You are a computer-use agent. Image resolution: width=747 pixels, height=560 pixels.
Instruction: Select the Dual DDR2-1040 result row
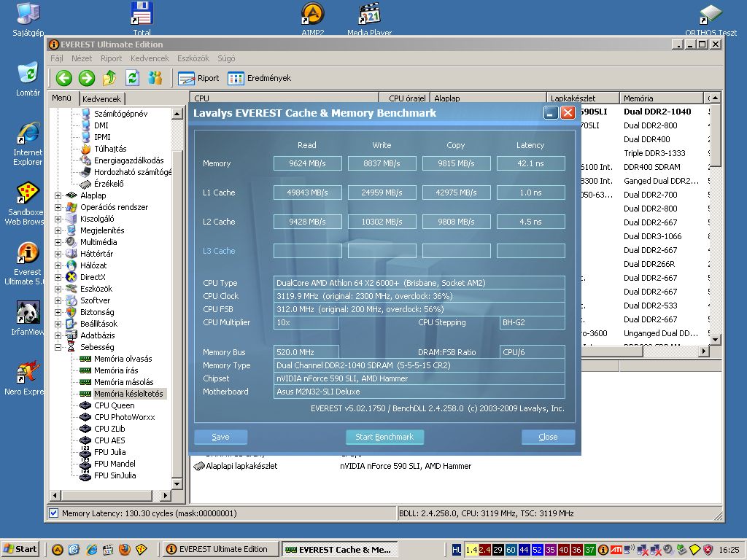pos(657,112)
